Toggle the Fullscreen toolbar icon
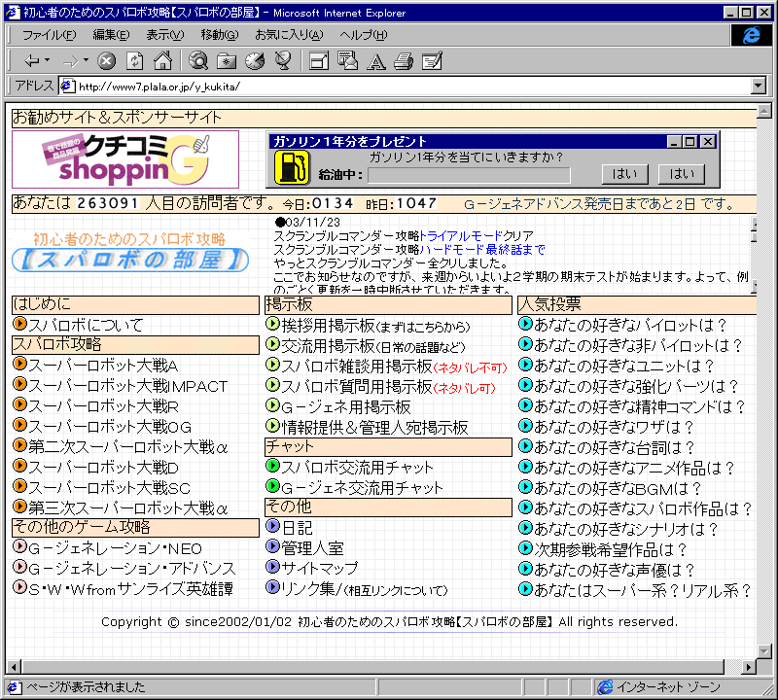Image resolution: width=778 pixels, height=700 pixels. [x=319, y=61]
